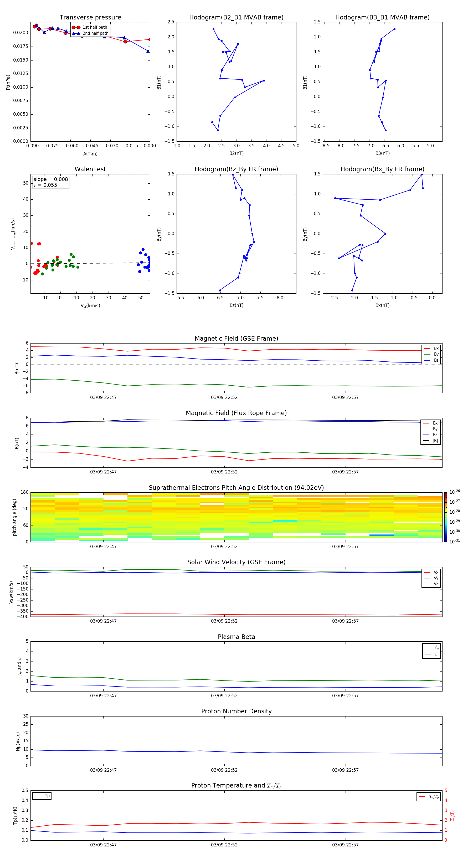
Task: Click the 'Hodogram(Bx_By FR frame)' title
Action: tap(382, 169)
